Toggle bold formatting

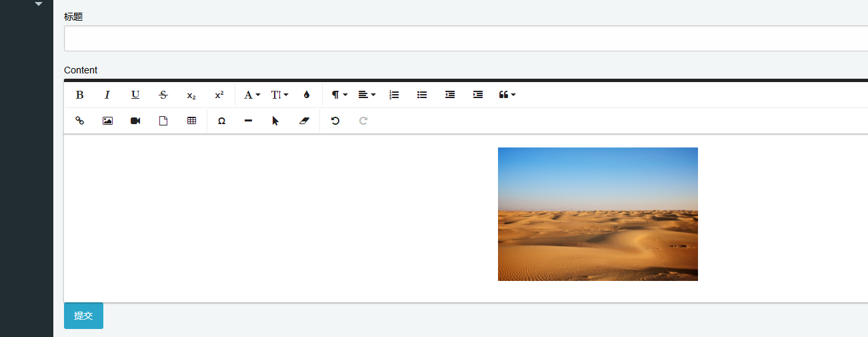click(79, 95)
